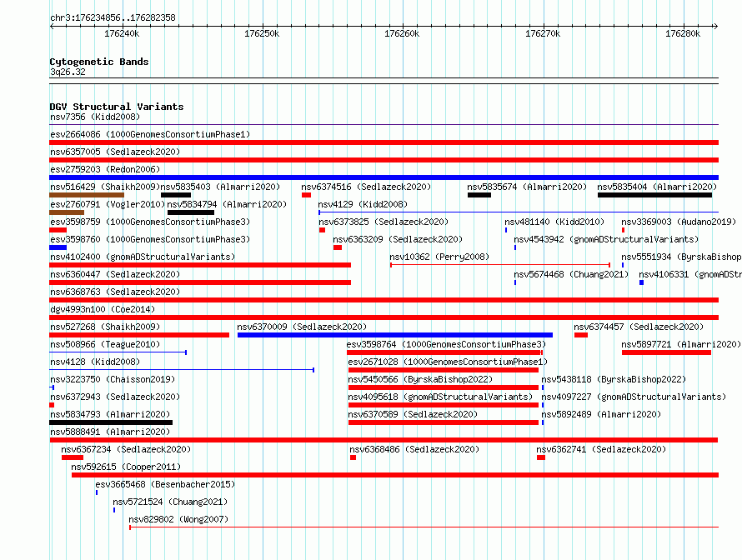The height and width of the screenshot is (560, 742).
Task: Select the red nsv592615 (Cooper2011) bar
Action: tap(395, 475)
